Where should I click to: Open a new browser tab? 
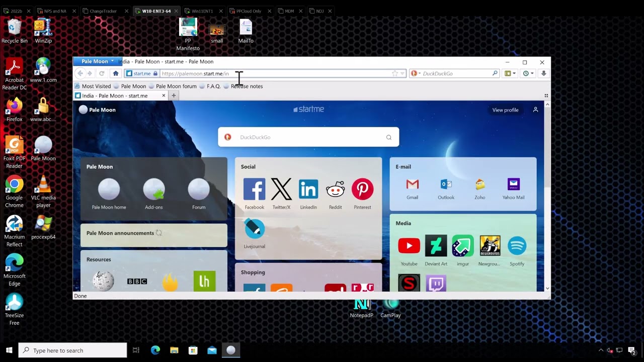click(174, 96)
